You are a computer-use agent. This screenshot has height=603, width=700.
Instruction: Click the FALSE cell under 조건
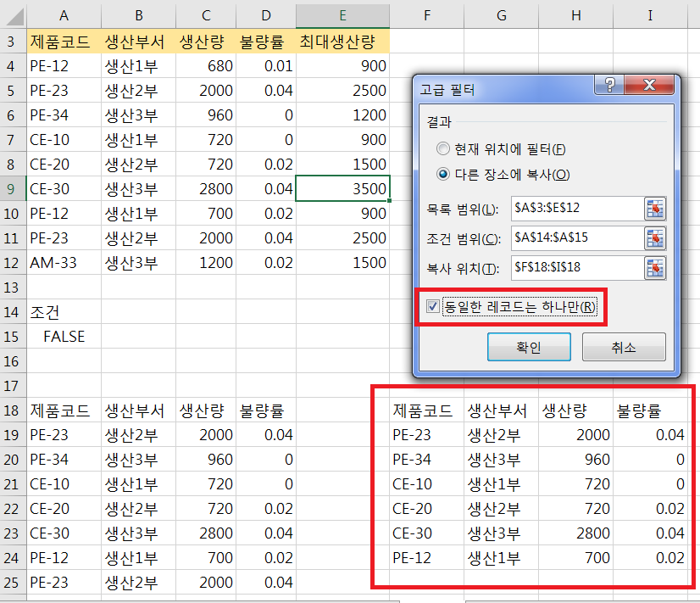(64, 337)
